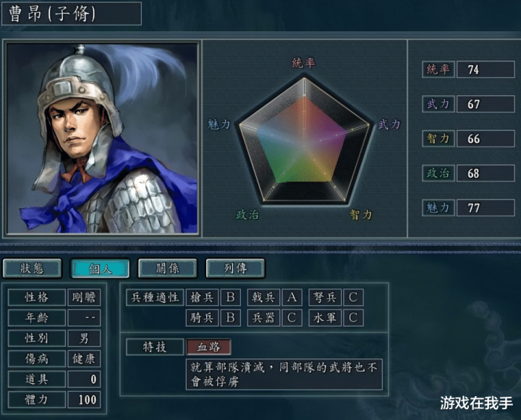Viewport: 521px width, 420px height.
Task: Click the 統率 stat label box
Action: tap(439, 69)
